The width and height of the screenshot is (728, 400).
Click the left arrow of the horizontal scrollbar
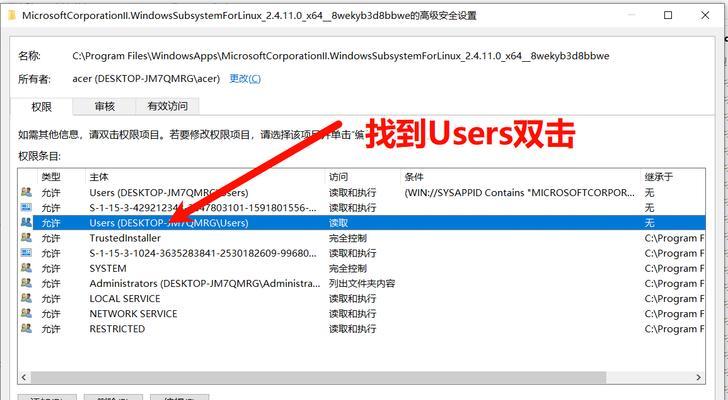(24, 377)
